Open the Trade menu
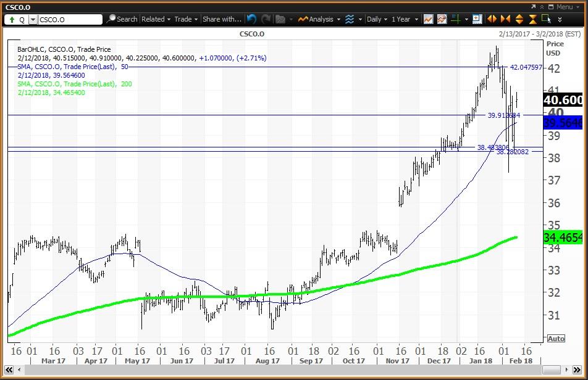This screenshot has width=588, height=380. click(x=185, y=19)
